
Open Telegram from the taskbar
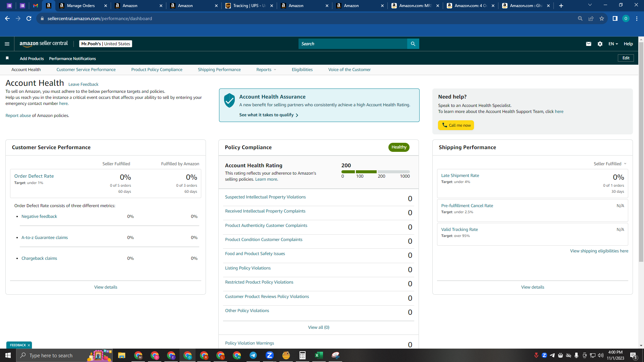[253, 355]
